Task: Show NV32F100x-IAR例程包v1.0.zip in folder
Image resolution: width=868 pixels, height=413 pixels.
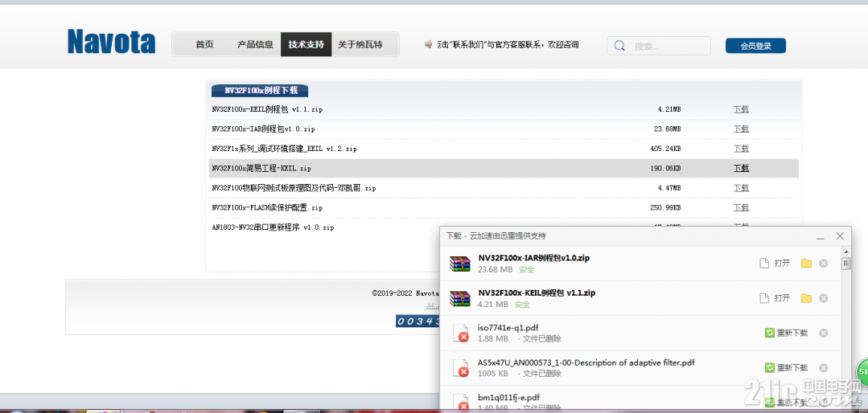Action: click(806, 264)
